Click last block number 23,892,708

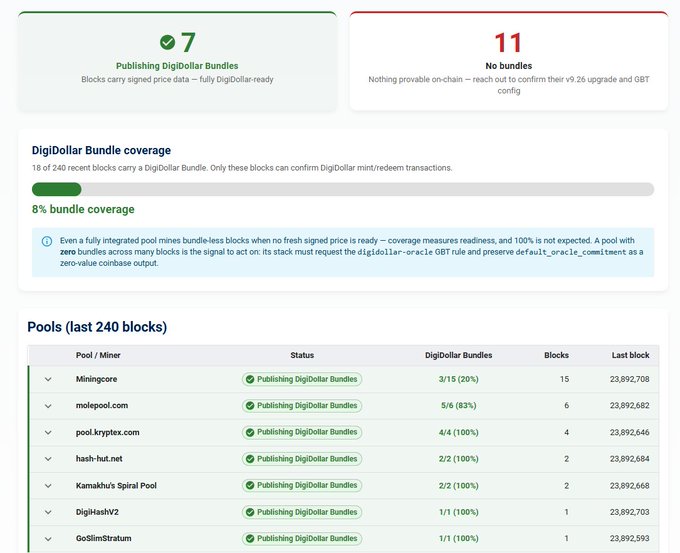pyautogui.click(x=630, y=379)
